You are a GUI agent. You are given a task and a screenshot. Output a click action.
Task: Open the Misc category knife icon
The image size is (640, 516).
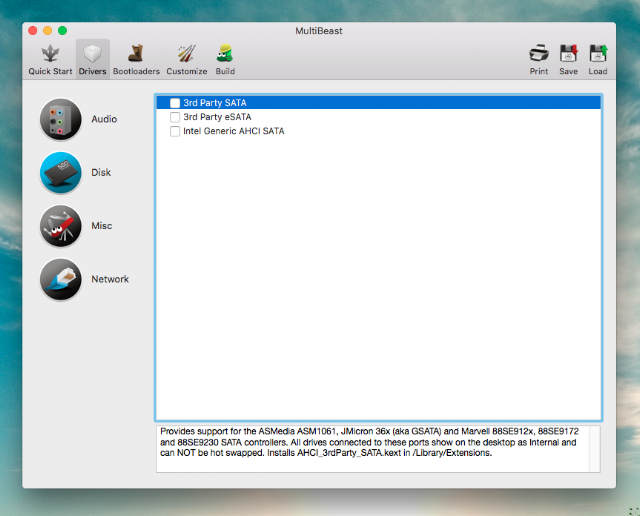click(61, 226)
